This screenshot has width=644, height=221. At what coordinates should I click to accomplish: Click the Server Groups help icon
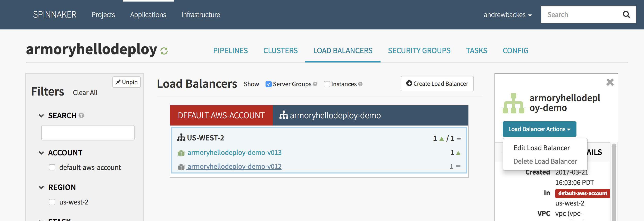315,84
